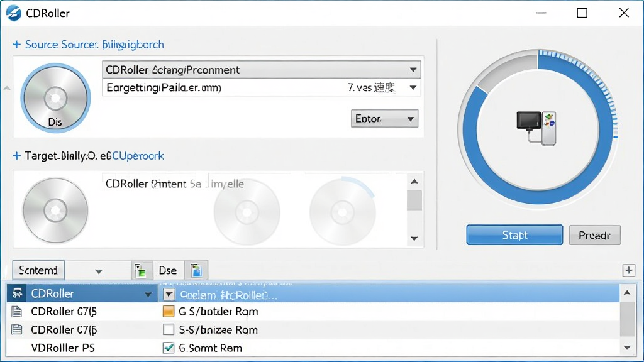This screenshot has width=644, height=362.
Task: Click the small collapse arrow at left edge
Action: coord(6,88)
